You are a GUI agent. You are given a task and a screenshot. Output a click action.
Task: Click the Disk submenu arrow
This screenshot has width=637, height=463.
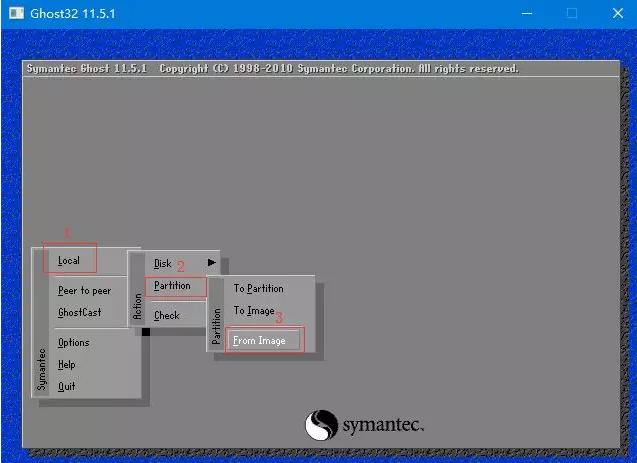click(x=212, y=263)
